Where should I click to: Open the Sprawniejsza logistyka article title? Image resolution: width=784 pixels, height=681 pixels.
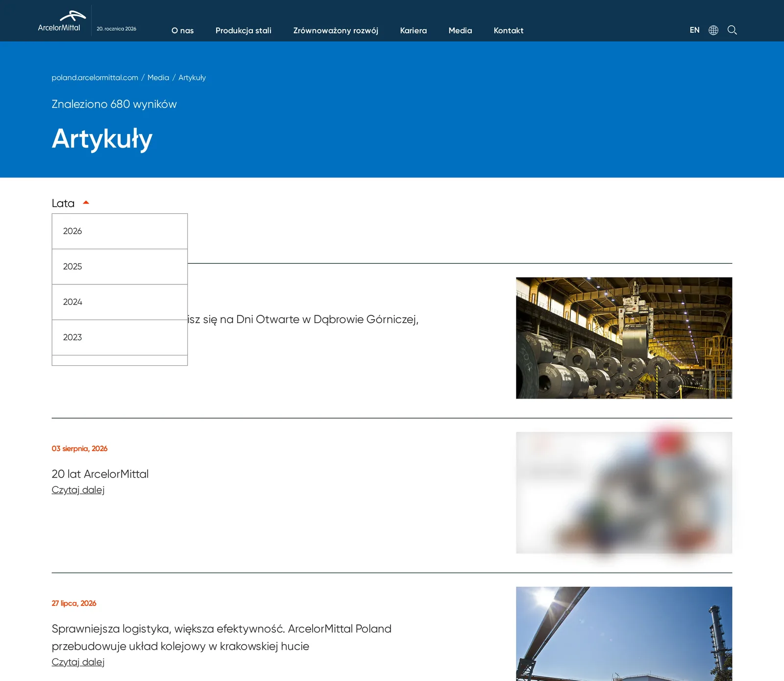pyautogui.click(x=221, y=637)
